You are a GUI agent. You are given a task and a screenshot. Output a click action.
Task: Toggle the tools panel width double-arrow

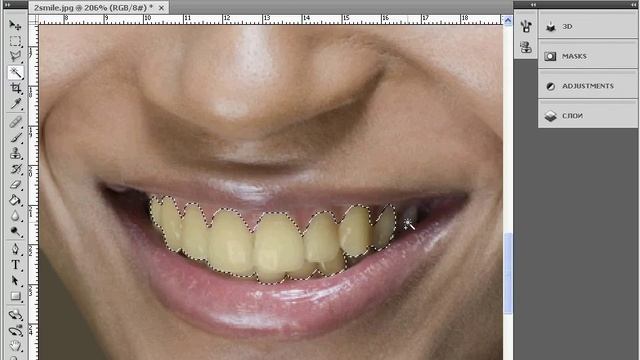(8, 4)
